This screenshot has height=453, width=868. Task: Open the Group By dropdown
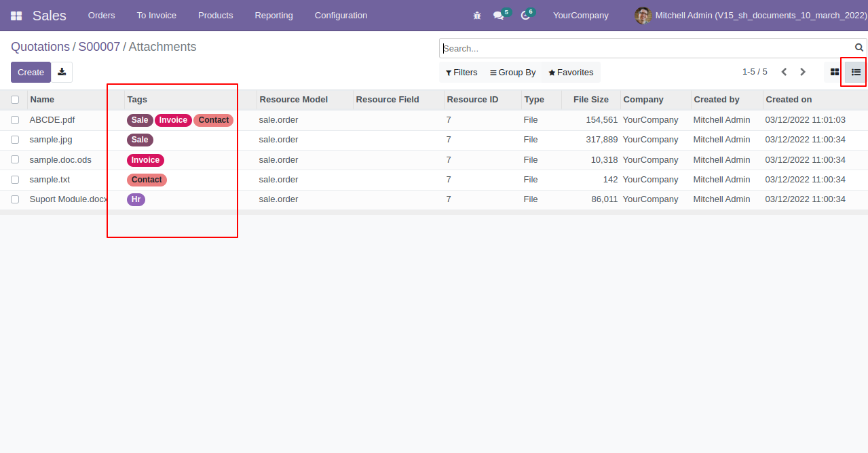(x=513, y=73)
